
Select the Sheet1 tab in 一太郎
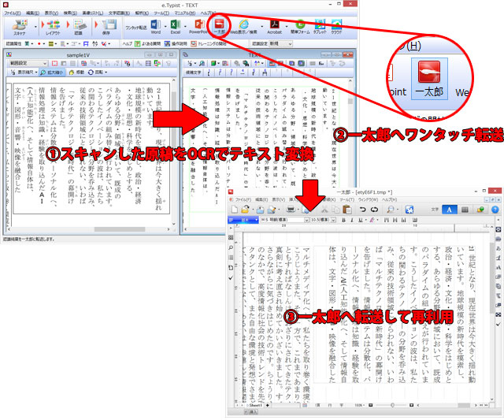255,405
